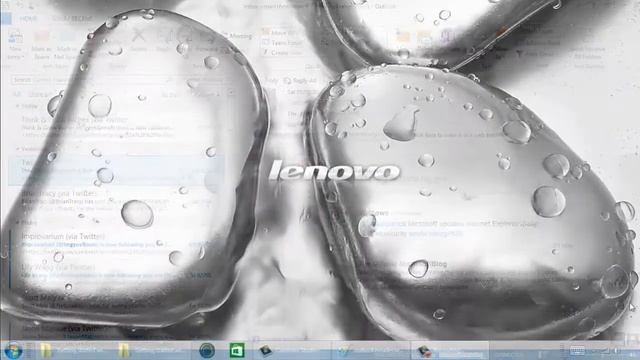The width and height of the screenshot is (640, 360).
Task: Open the Windows Start orb
Action: (13, 351)
